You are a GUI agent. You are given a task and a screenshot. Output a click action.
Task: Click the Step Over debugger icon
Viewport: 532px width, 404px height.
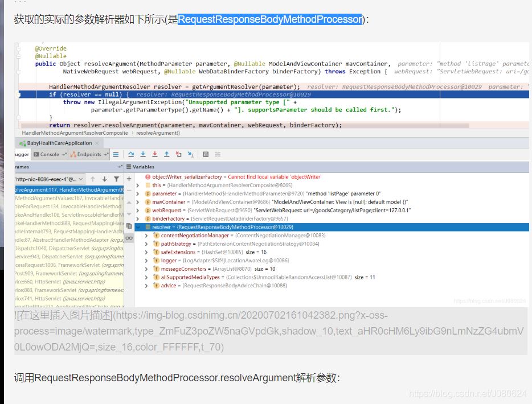(130, 154)
